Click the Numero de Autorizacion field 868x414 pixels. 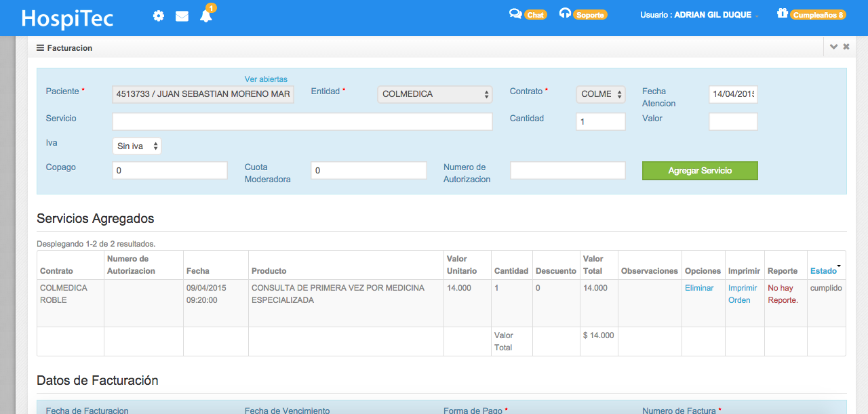568,170
